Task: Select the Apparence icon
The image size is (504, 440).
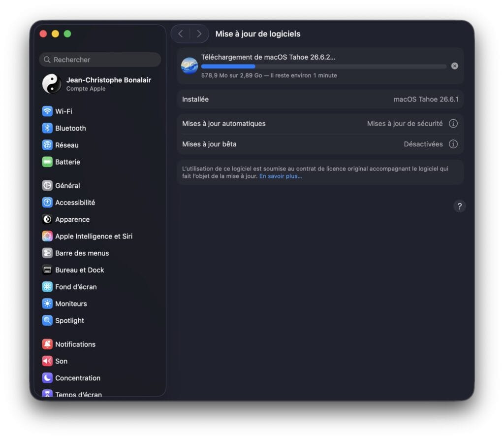Action: (x=47, y=219)
